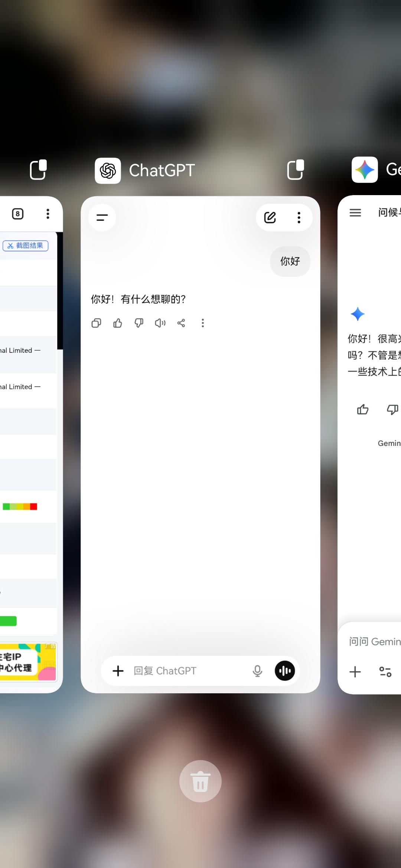Start ChatGPT voice mode button
Screen dimensions: 401x868
click(x=285, y=671)
